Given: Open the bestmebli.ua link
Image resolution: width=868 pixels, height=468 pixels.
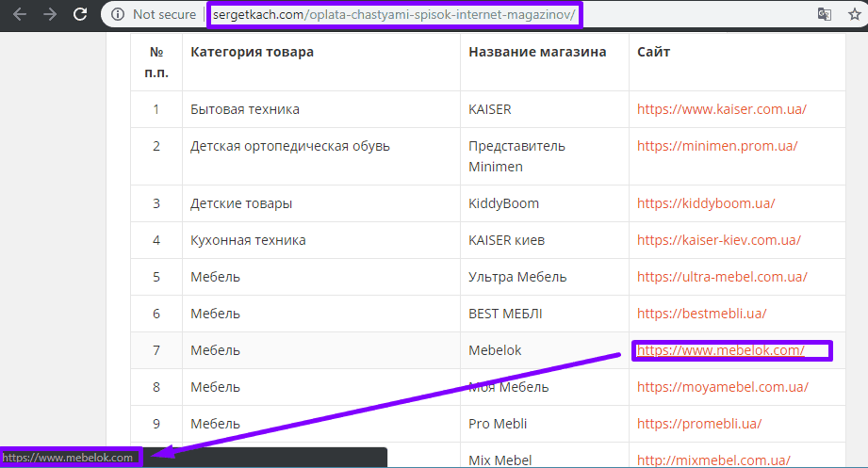Looking at the screenshot, I should [701, 314].
